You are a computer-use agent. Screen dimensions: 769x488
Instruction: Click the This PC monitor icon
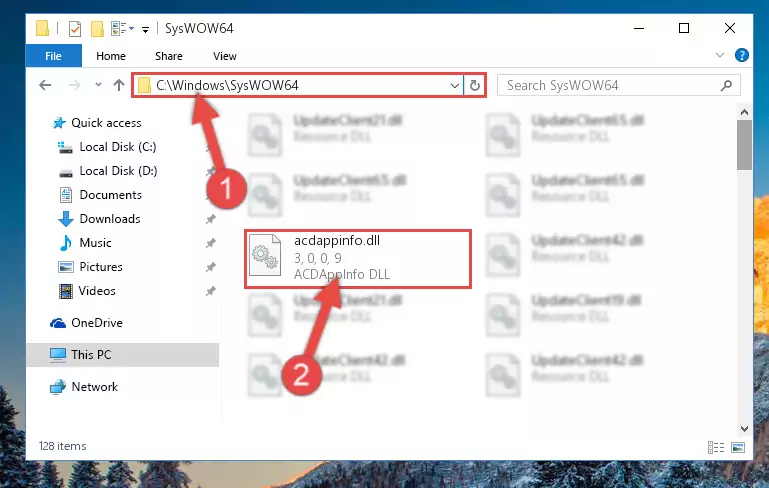(58, 355)
